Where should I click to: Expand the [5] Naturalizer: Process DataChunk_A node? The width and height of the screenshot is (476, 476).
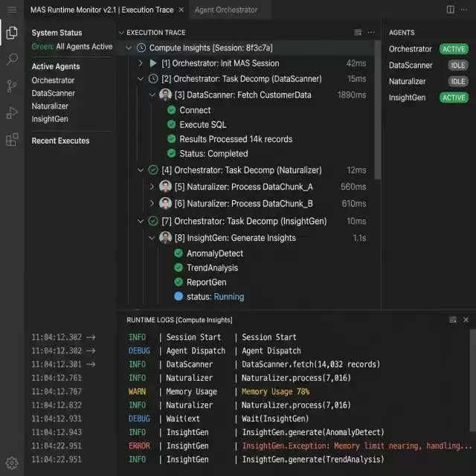152,187
